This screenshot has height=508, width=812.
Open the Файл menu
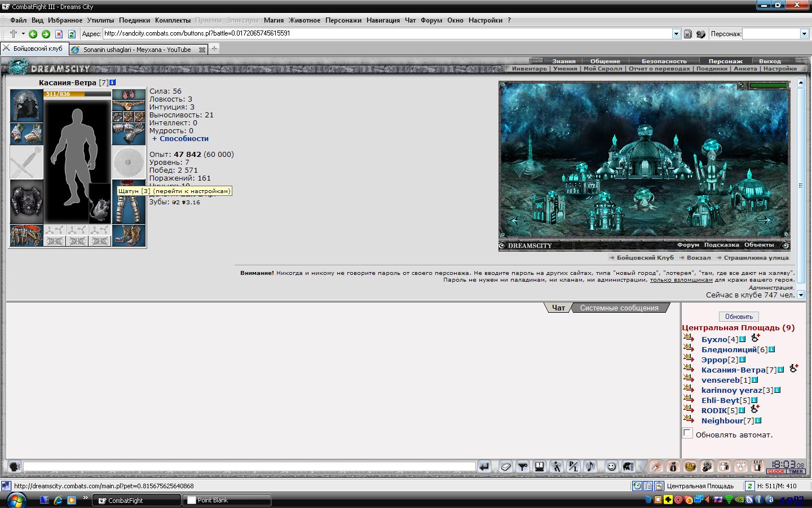coord(19,20)
